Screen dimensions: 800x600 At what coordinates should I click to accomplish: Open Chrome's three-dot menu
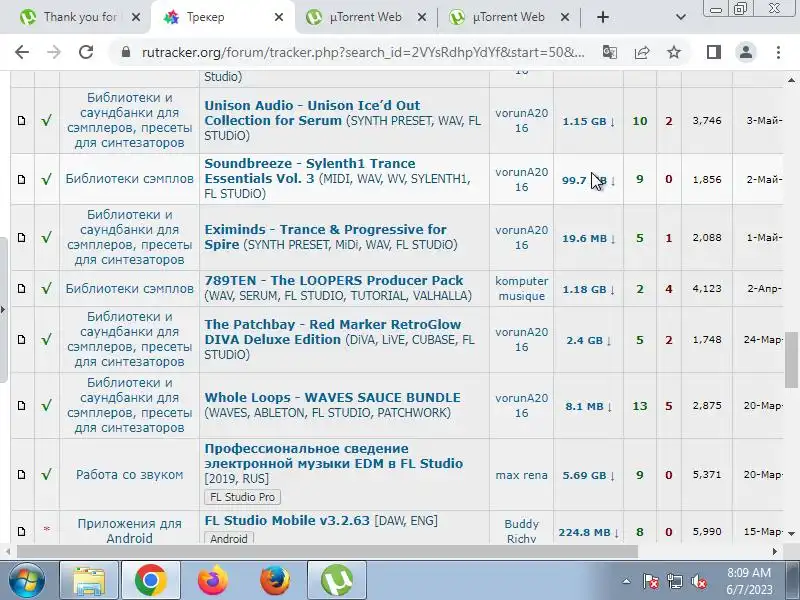click(x=778, y=52)
